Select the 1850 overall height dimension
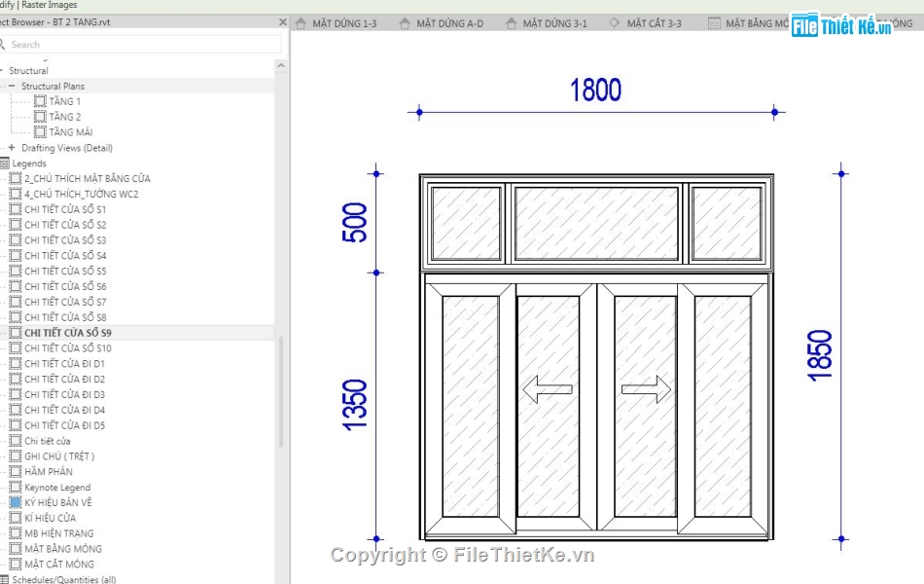The width and height of the screenshot is (924, 584). click(x=820, y=355)
